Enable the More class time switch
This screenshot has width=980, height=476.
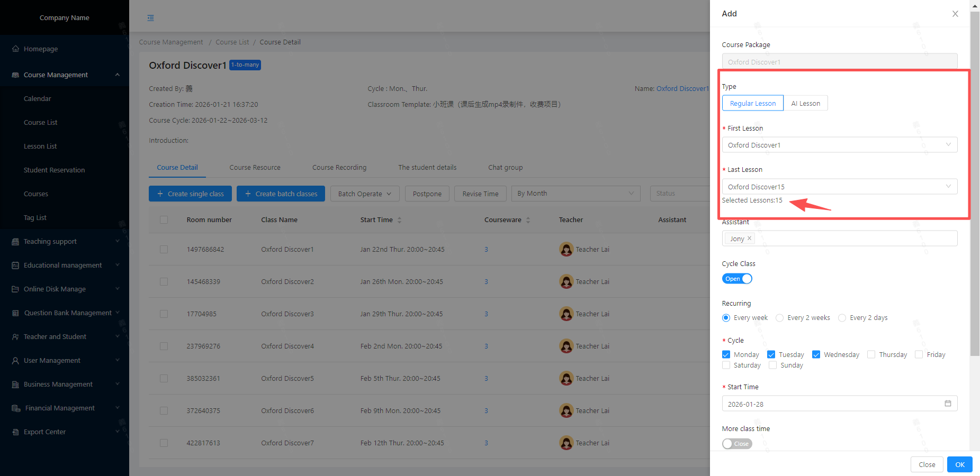737,444
